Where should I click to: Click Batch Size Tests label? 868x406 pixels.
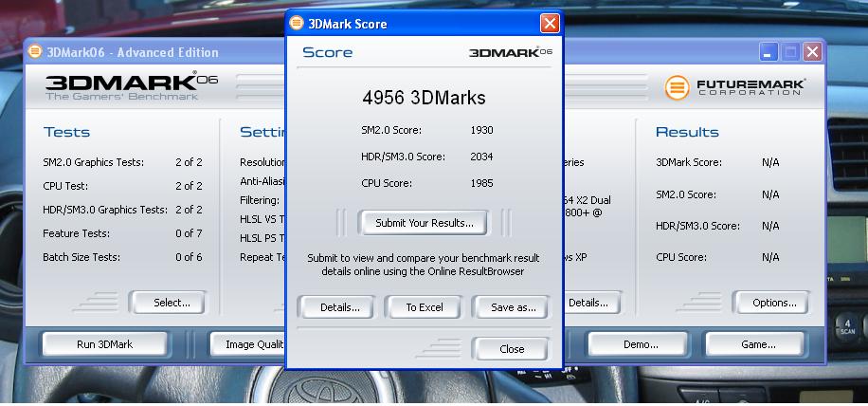tap(81, 257)
